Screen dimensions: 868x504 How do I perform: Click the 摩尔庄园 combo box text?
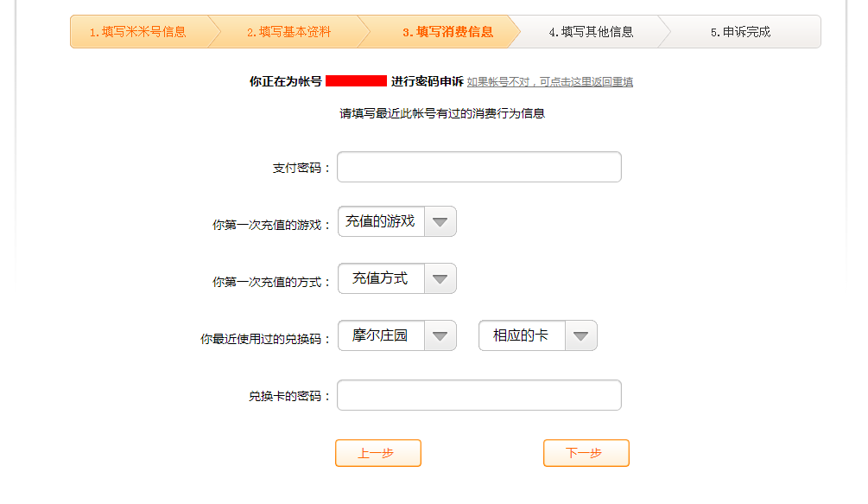point(381,335)
